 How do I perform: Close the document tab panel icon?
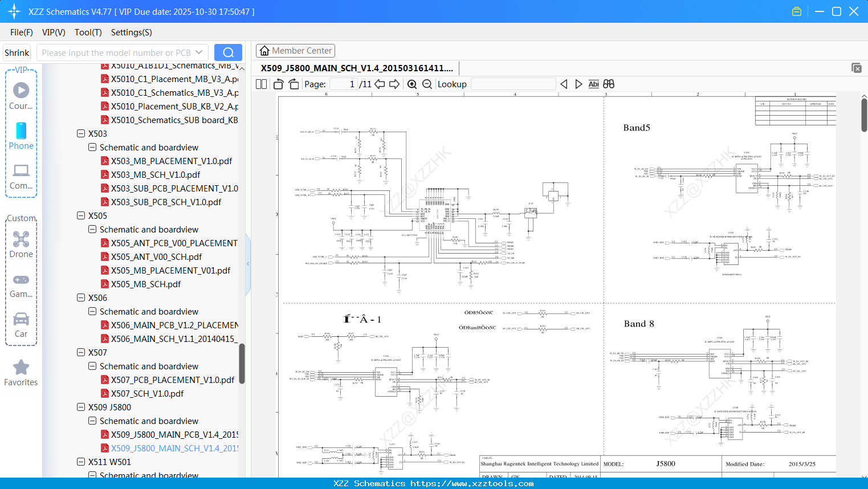tap(857, 68)
